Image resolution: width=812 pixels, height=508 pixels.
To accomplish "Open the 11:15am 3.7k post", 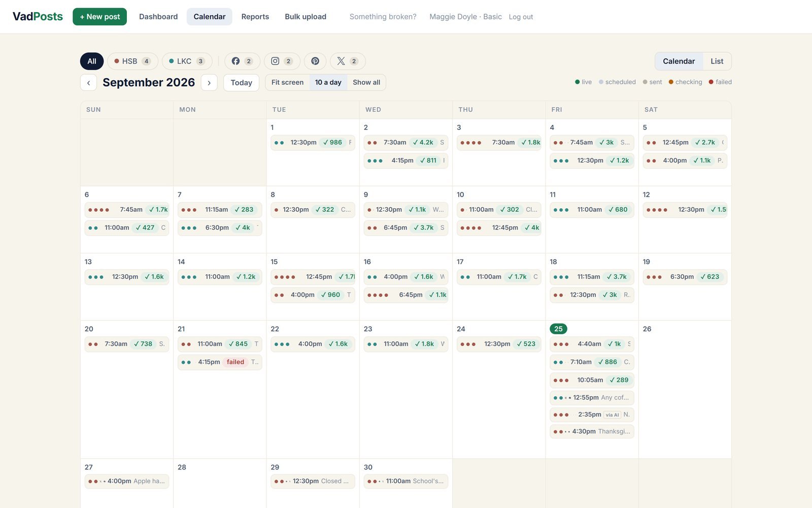I will 592,277.
